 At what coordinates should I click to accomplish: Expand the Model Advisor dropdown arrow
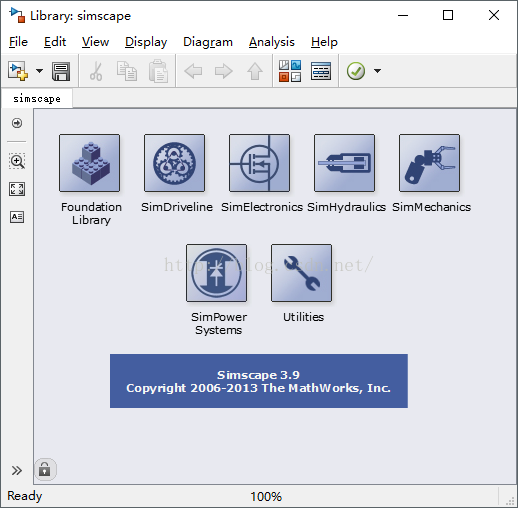click(377, 71)
